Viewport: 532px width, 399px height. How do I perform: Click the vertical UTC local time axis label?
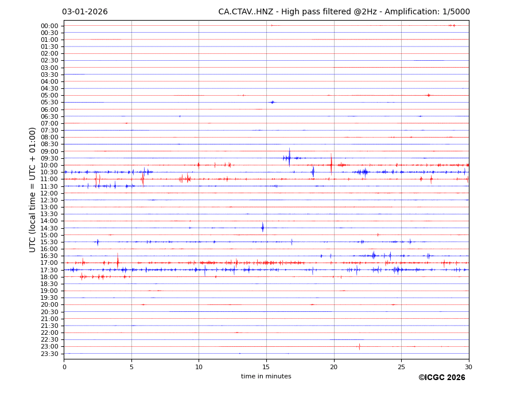click(x=33, y=189)
